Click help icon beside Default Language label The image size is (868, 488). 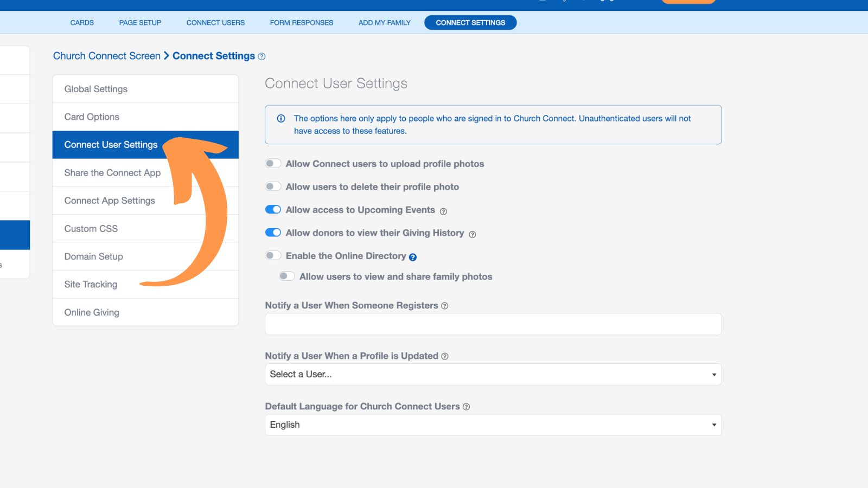(466, 407)
